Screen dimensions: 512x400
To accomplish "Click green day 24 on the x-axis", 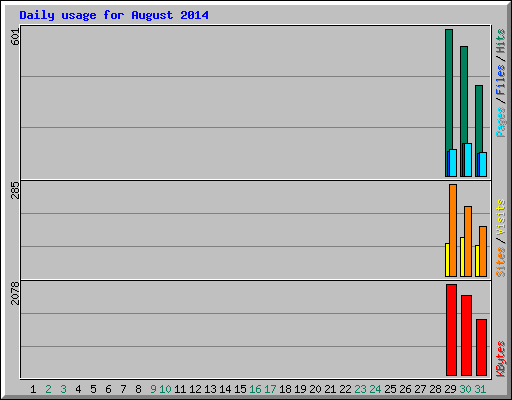I will click(x=375, y=389).
